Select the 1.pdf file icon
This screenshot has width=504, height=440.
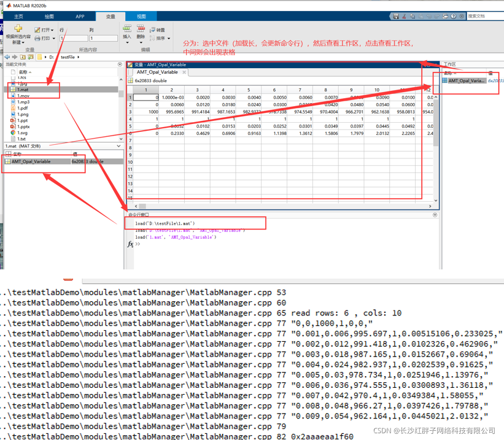13,108
